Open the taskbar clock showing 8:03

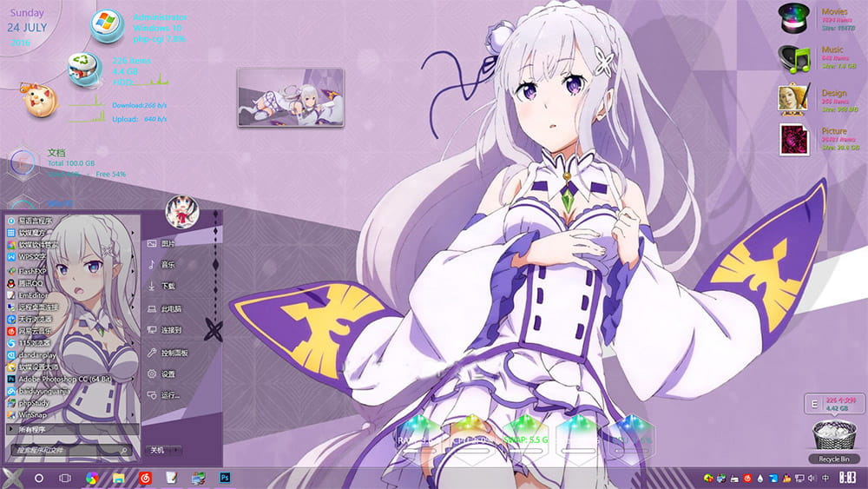[847, 478]
